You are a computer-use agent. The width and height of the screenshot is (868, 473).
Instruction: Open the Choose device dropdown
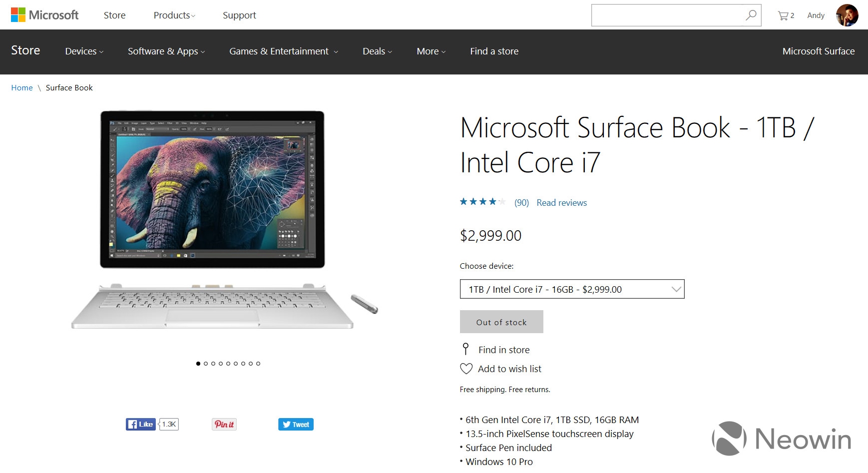pos(572,289)
